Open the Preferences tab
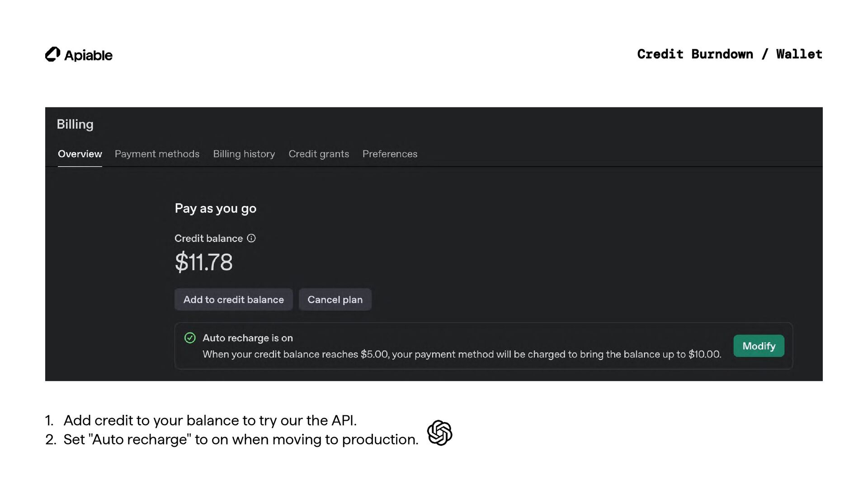 [390, 154]
